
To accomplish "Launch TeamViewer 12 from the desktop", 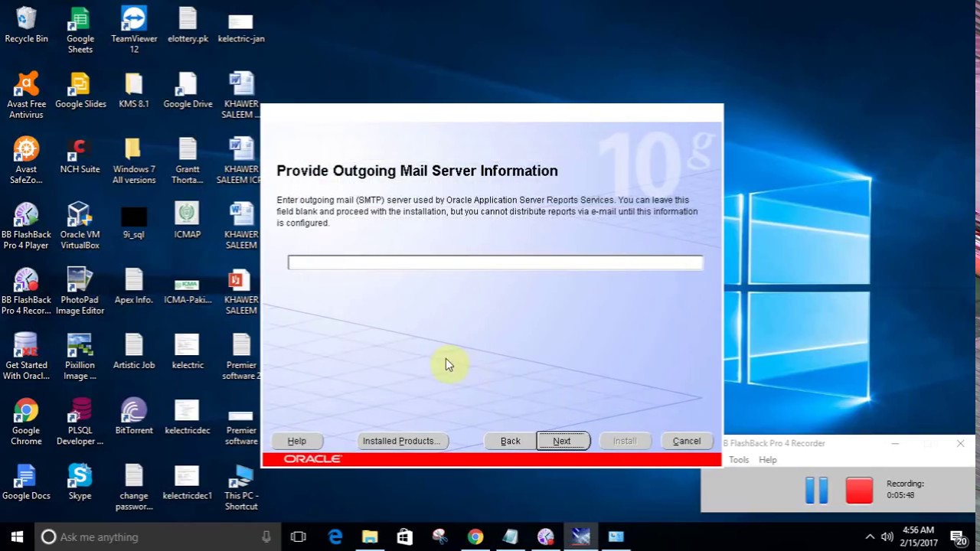I will 134,31.
